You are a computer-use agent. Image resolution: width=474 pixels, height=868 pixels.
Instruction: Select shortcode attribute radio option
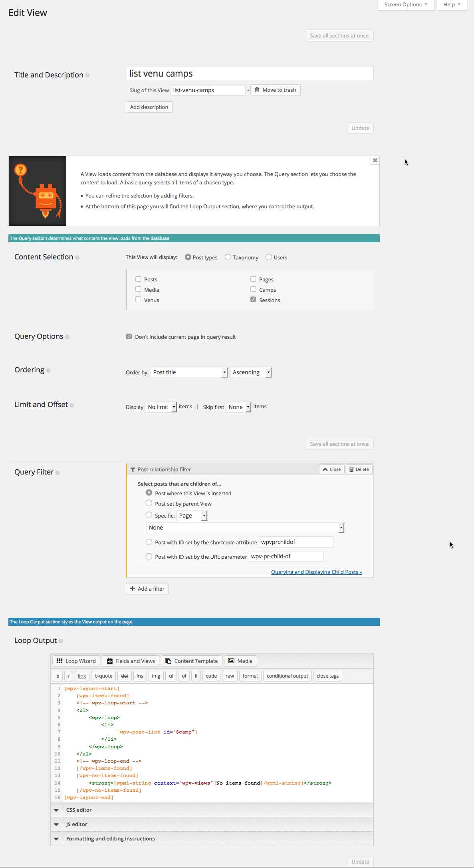click(149, 542)
